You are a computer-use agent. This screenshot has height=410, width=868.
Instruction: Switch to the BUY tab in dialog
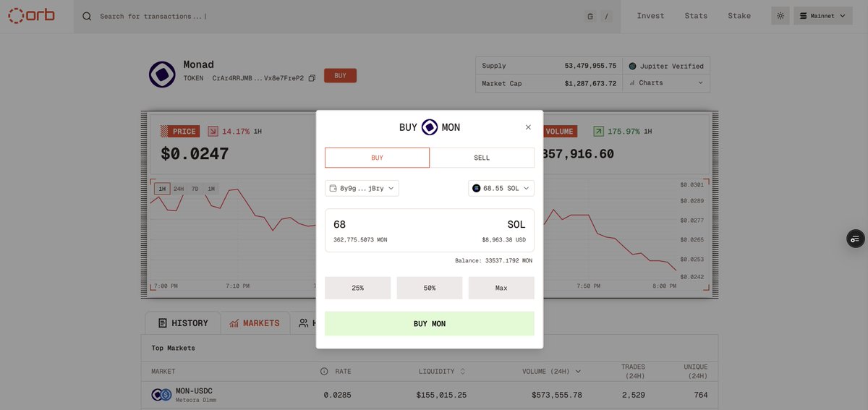[x=377, y=158]
